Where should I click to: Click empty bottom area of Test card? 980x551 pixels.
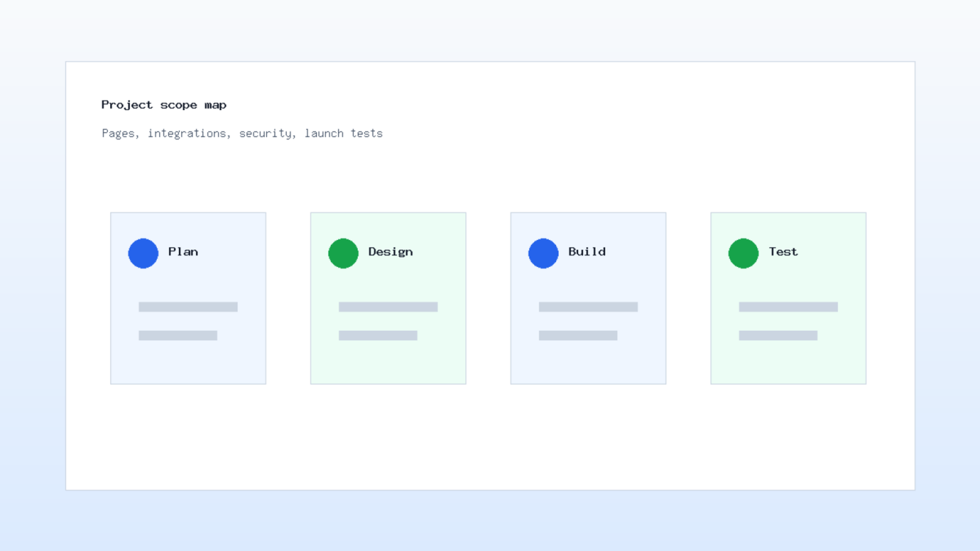point(788,362)
